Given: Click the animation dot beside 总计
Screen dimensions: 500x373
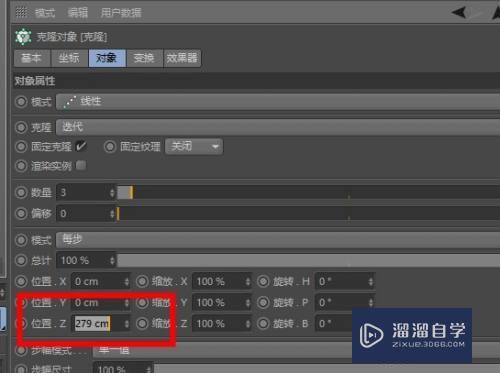Looking at the screenshot, I should click(x=21, y=260).
